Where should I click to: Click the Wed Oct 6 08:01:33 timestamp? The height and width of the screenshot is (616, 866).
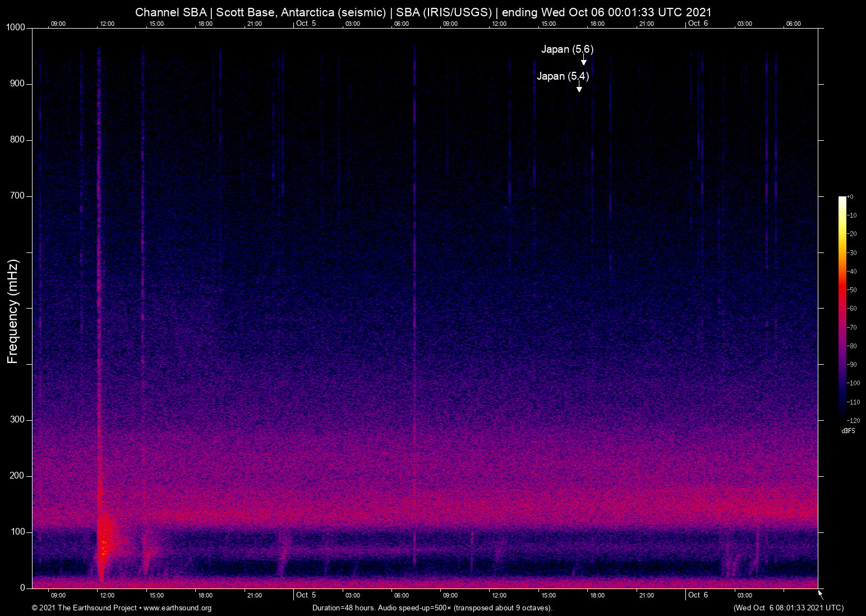click(x=788, y=608)
